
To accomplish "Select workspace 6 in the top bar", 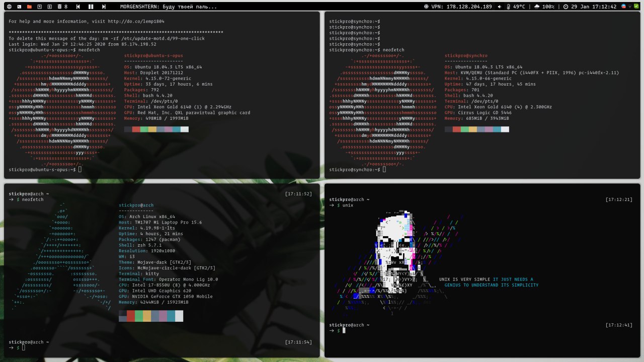I will [x=49, y=7].
